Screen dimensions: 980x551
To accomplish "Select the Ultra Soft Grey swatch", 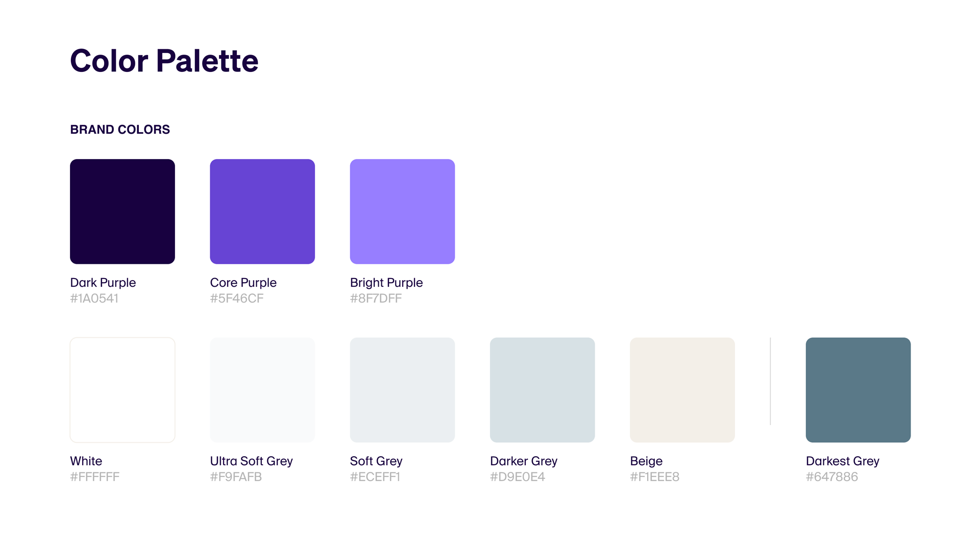I will (262, 390).
